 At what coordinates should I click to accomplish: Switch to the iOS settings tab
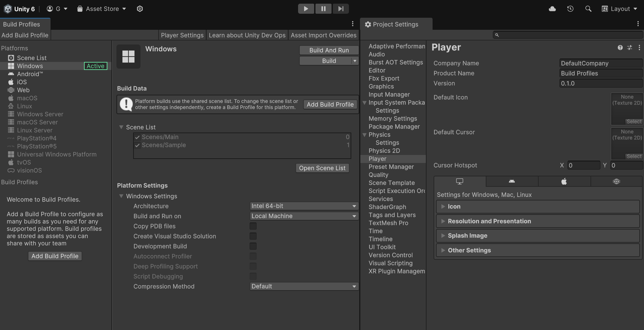pyautogui.click(x=564, y=181)
